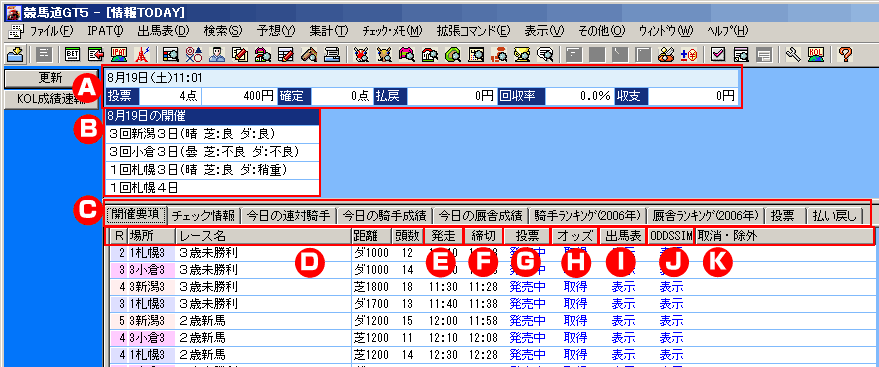Select the 払い戻し tab
The image size is (879, 367).
point(835,215)
